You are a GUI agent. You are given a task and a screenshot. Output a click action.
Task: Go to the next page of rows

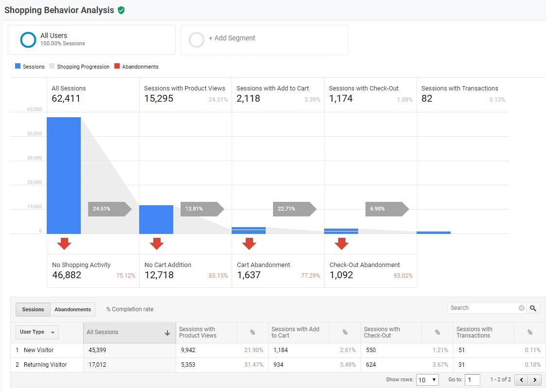click(x=535, y=380)
